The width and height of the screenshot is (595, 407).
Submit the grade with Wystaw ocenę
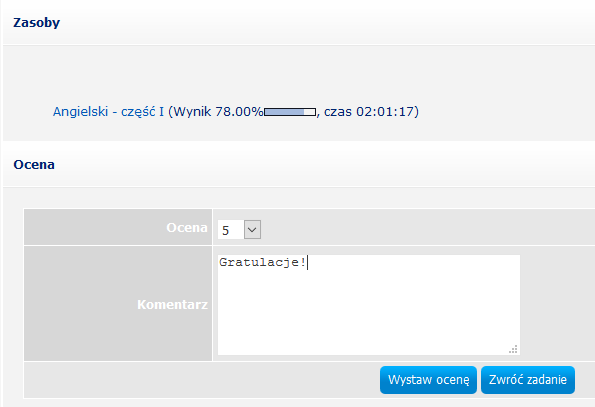point(428,380)
